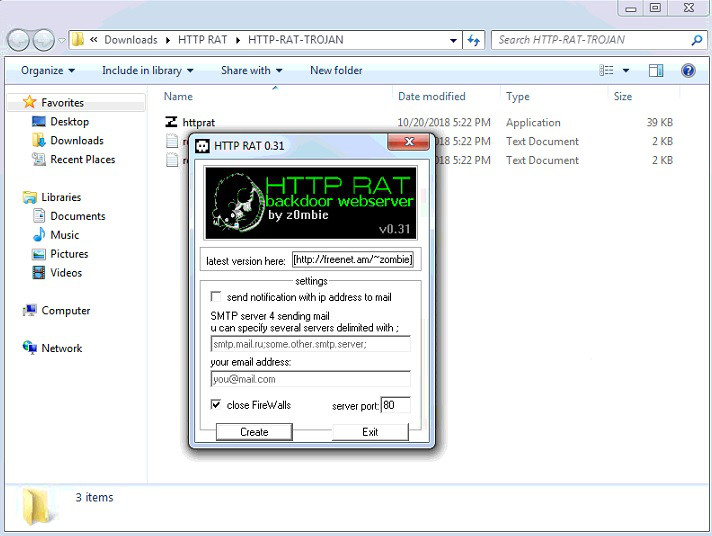Select Documents under Libraries
The height and width of the screenshot is (536, 712).
pos(78,216)
